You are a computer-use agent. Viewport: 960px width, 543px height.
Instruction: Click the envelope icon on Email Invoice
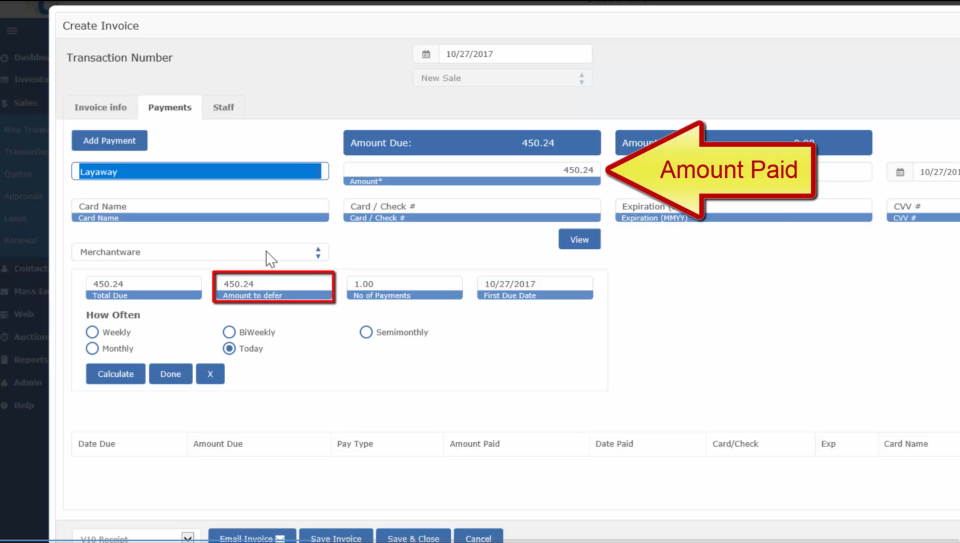click(x=280, y=539)
